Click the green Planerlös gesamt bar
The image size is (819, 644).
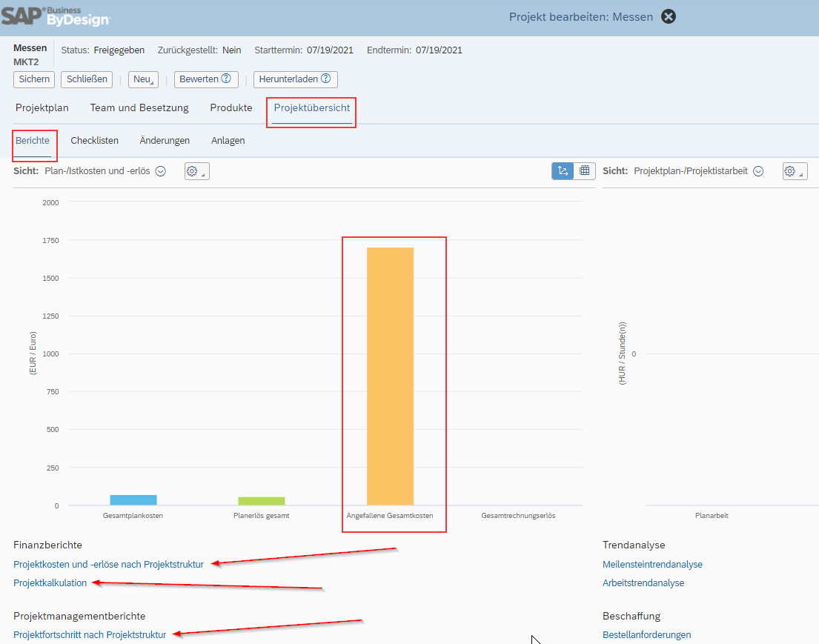pyautogui.click(x=262, y=501)
